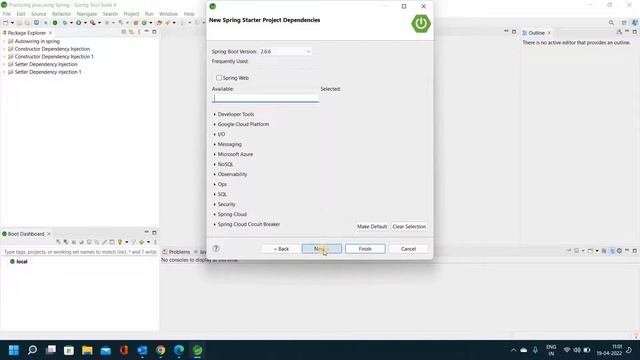Click Spring Tool Suite taskbar icon
This screenshot has width=640, height=360.
198,350
